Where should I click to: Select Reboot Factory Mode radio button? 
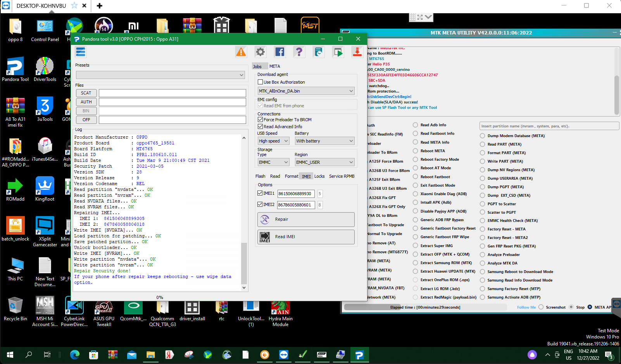click(x=416, y=160)
